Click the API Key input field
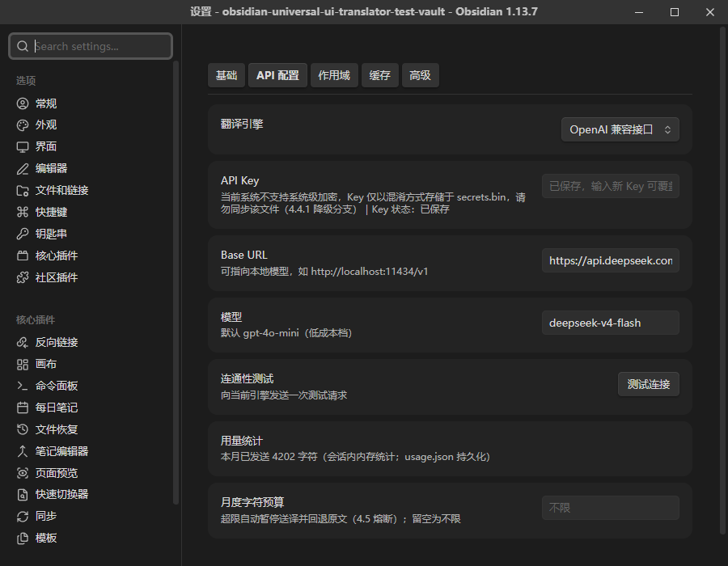This screenshot has height=566, width=728. click(611, 186)
